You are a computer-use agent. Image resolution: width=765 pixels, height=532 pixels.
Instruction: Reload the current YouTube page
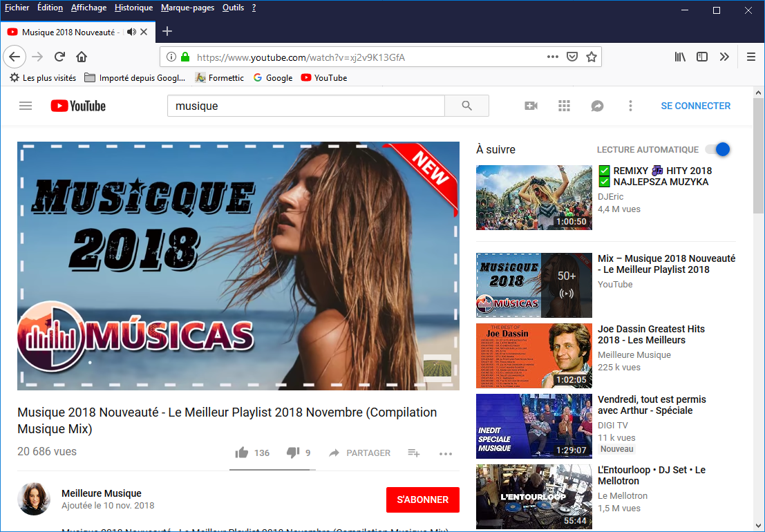pos(59,57)
